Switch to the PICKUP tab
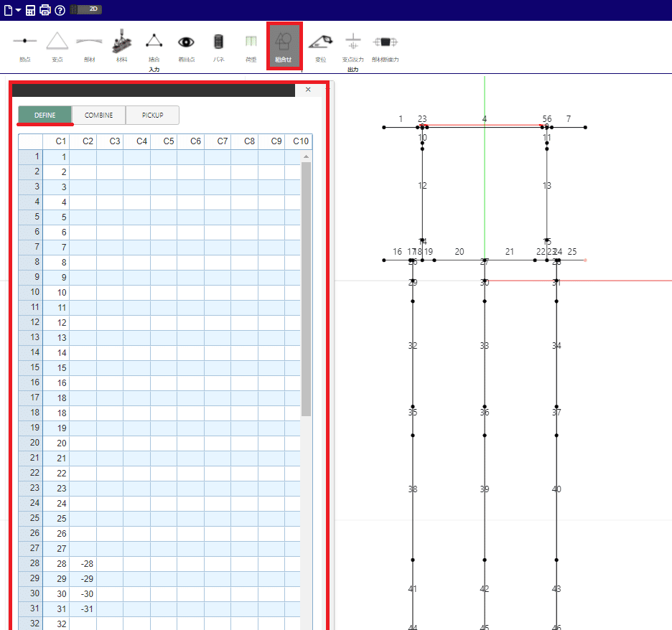The width and height of the screenshot is (672, 630). pos(153,116)
